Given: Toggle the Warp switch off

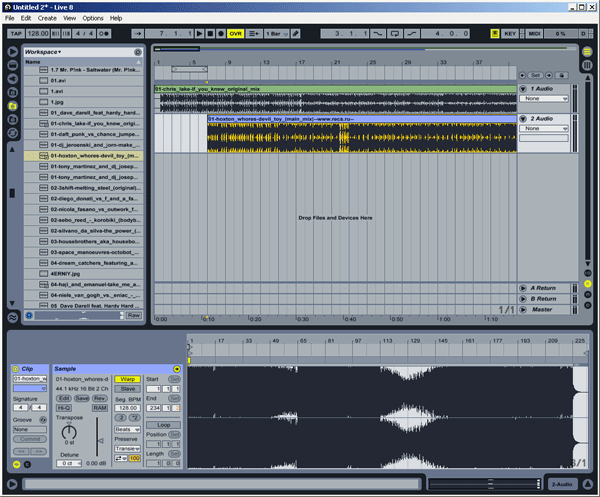Looking at the screenshot, I should 129,380.
